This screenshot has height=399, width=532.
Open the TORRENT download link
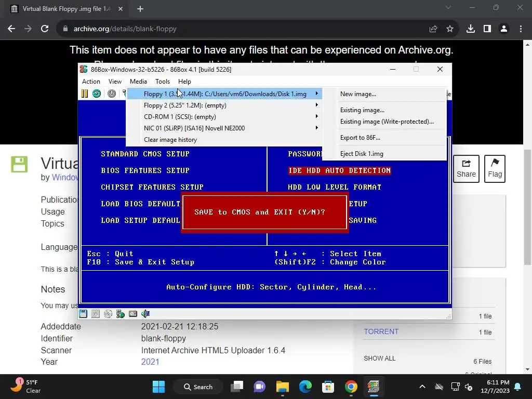tap(381, 331)
